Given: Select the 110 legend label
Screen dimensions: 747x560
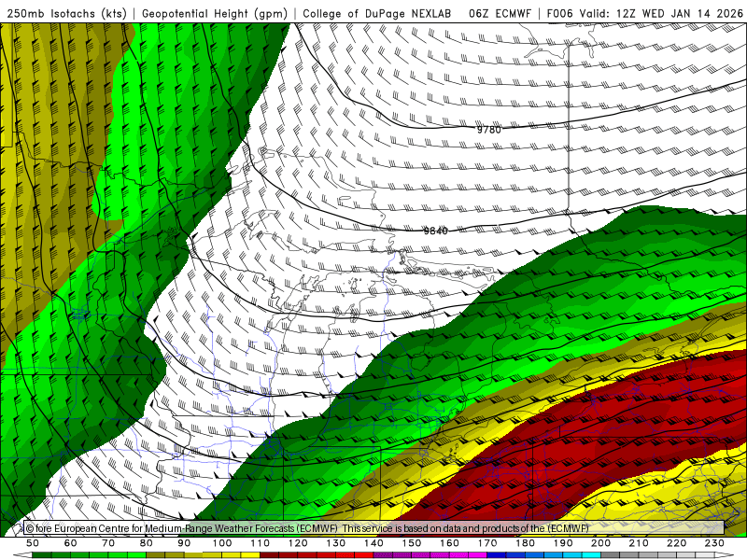Looking at the screenshot, I should click(x=261, y=543).
